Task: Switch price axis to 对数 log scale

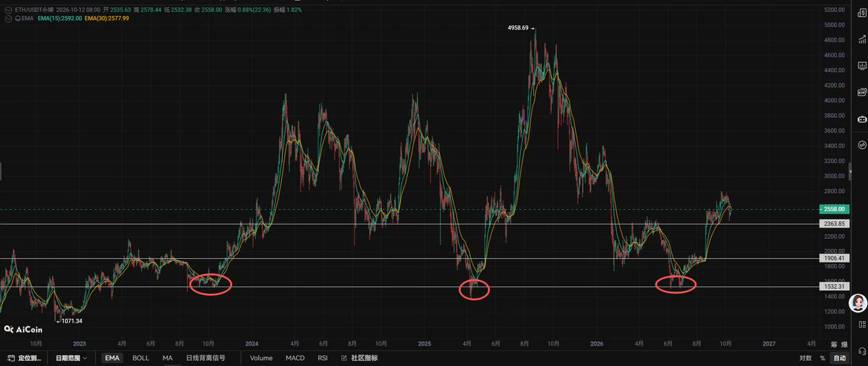Action: coord(805,357)
